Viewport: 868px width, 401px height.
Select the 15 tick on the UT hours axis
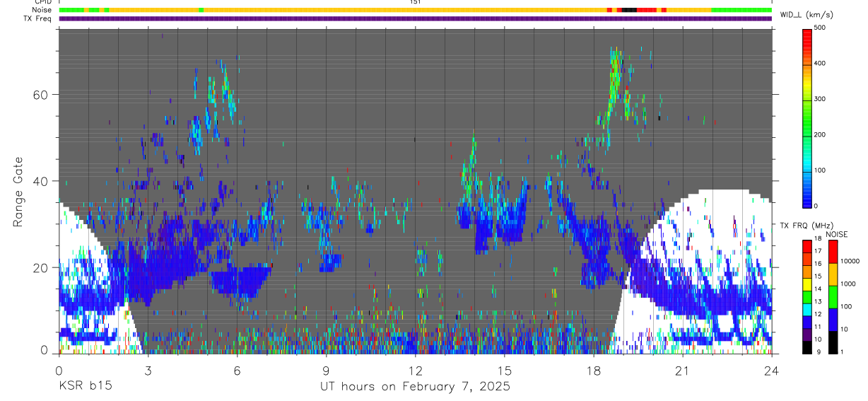[504, 371]
